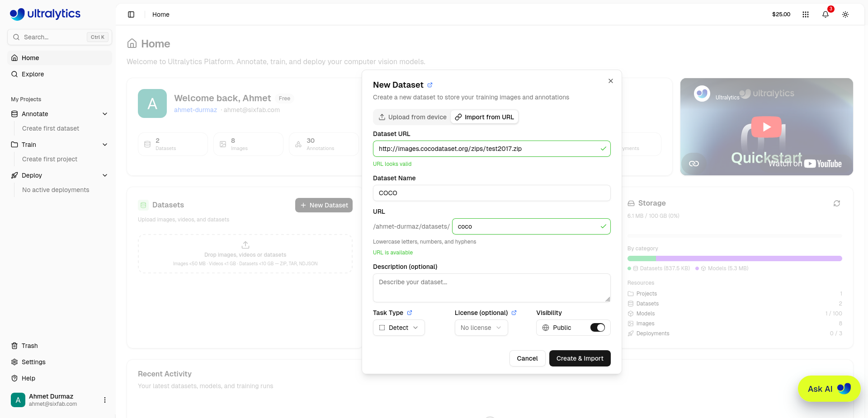This screenshot has height=418, width=868.
Task: Focus the Dataset Name field
Action: pos(491,193)
